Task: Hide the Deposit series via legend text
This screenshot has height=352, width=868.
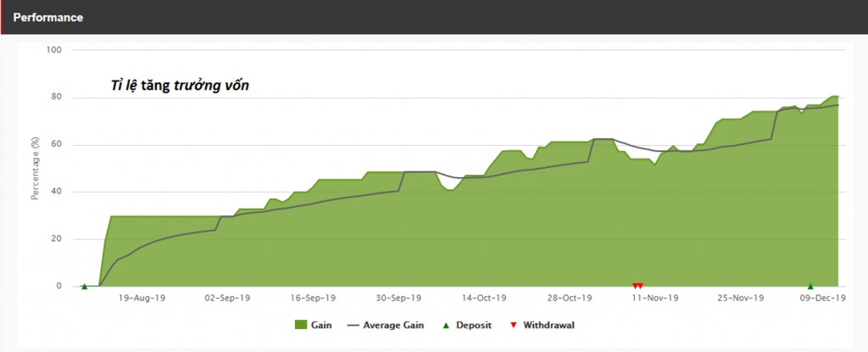Action: pyautogui.click(x=473, y=325)
